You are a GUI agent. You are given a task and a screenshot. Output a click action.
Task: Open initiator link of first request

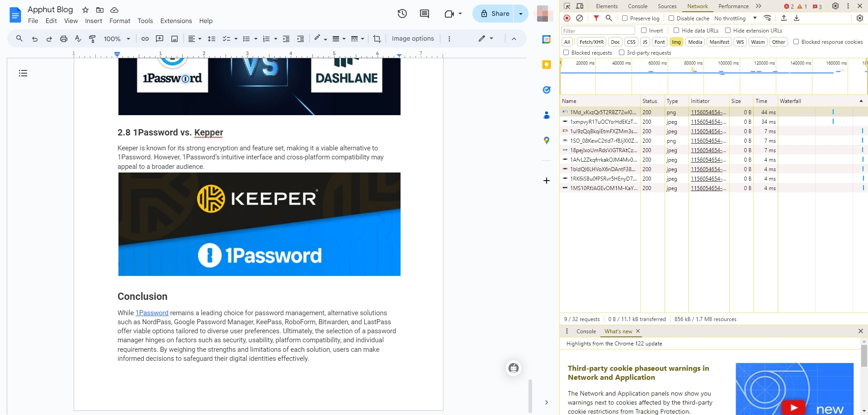[x=708, y=112]
